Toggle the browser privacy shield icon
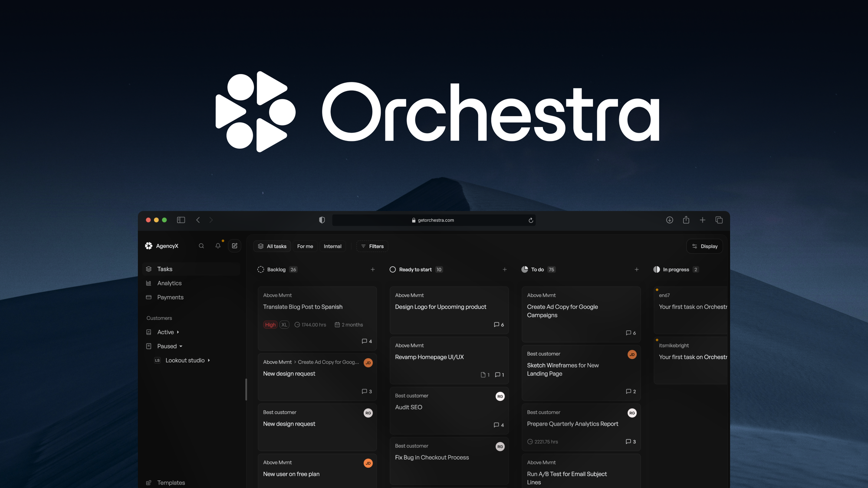Image resolution: width=868 pixels, height=488 pixels. [x=322, y=220]
